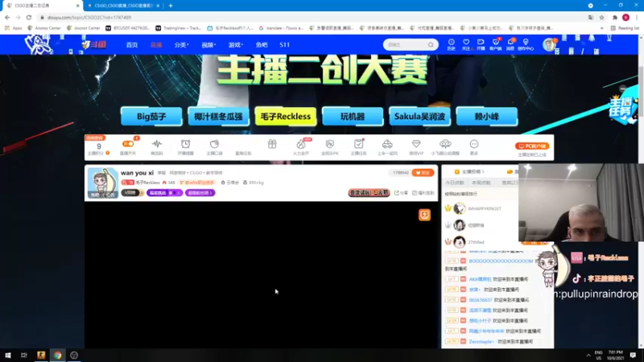Select the Big茄子 streamer button

151,117
